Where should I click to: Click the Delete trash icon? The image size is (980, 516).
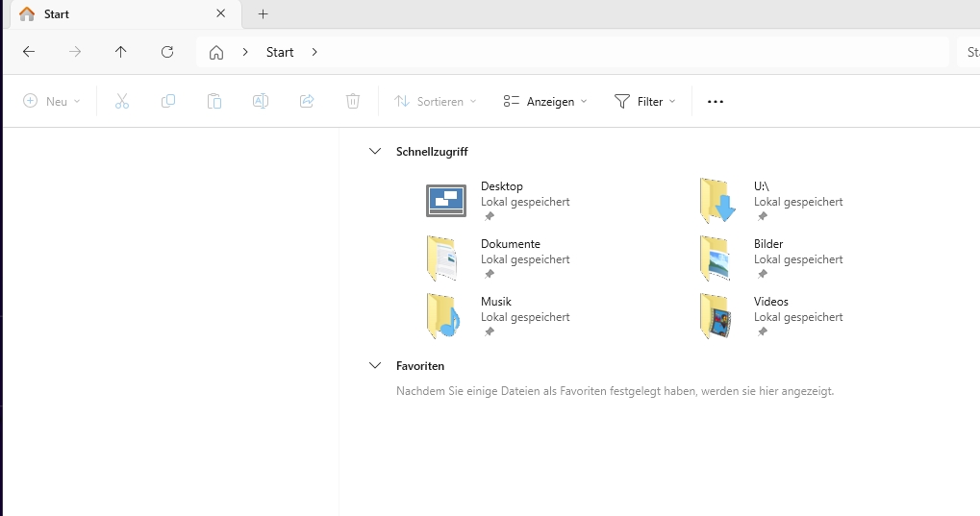point(353,101)
